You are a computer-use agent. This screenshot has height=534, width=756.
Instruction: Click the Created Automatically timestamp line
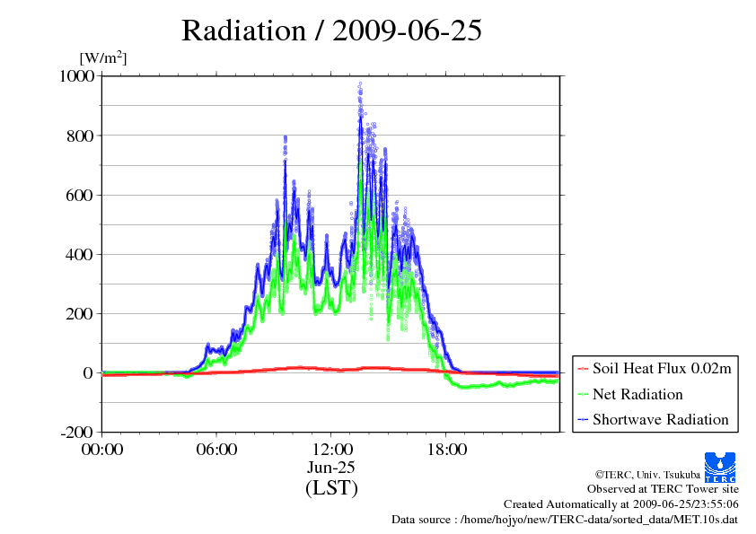tap(621, 504)
